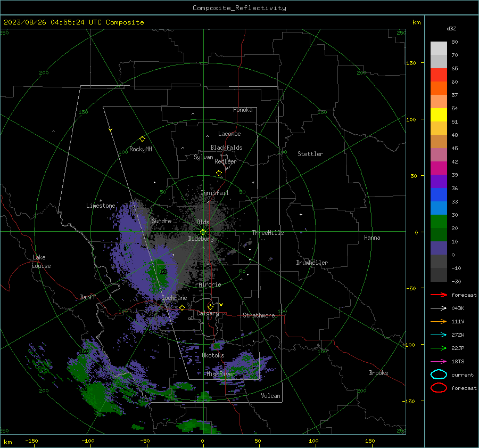Click the cyan current ellipse legend icon
Screen dimensions: 479x448
tap(439, 374)
